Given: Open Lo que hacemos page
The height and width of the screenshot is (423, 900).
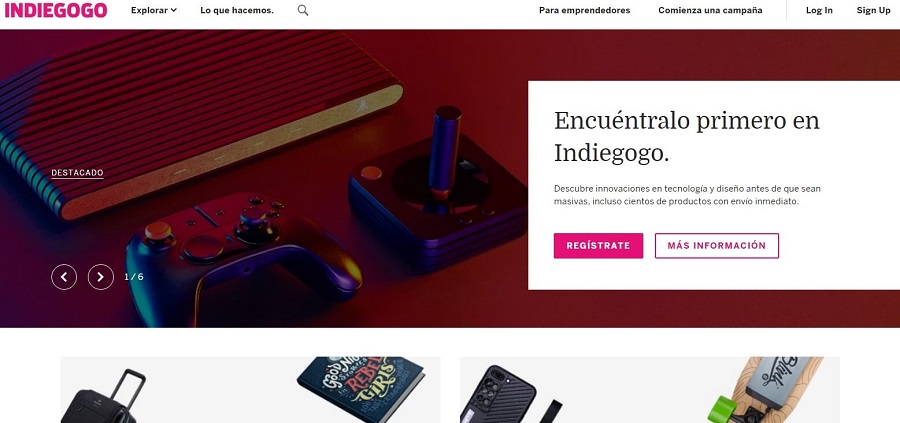Looking at the screenshot, I should point(237,10).
